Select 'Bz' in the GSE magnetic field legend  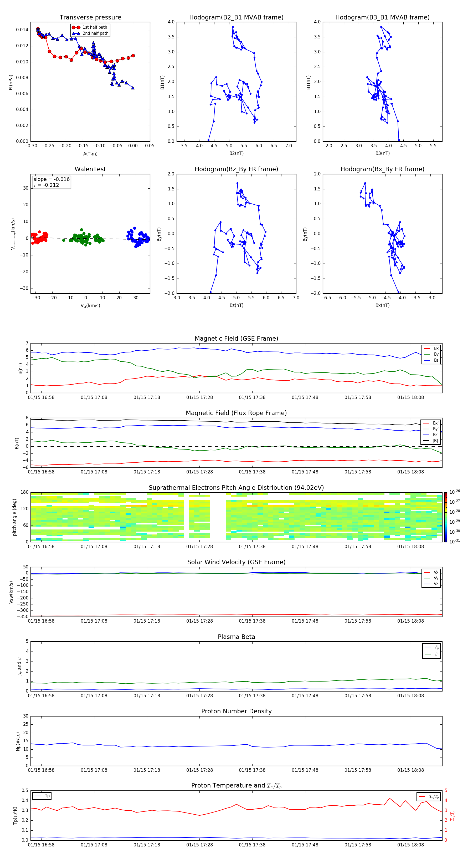[431, 360]
